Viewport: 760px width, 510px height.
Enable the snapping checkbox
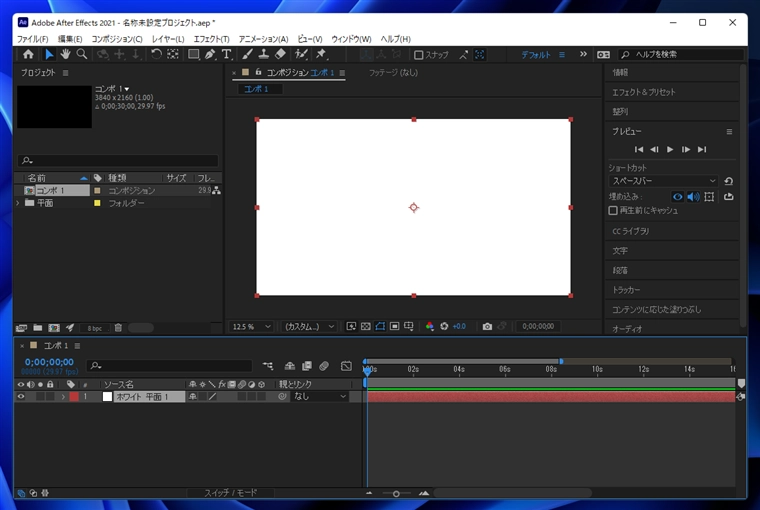[419, 55]
